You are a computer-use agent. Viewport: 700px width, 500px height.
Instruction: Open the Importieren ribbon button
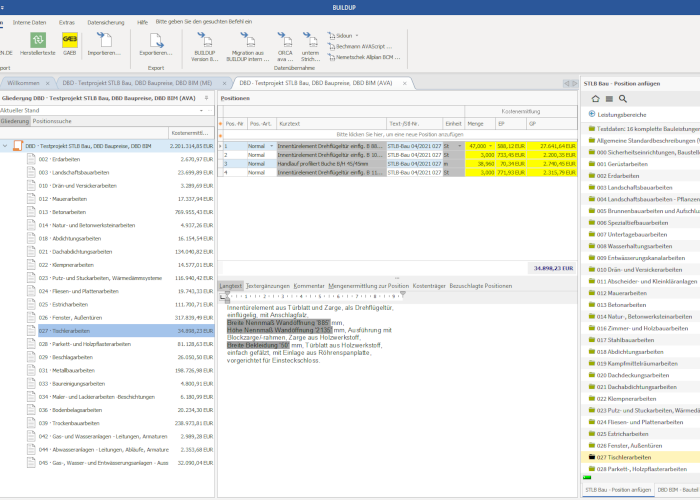click(x=104, y=44)
